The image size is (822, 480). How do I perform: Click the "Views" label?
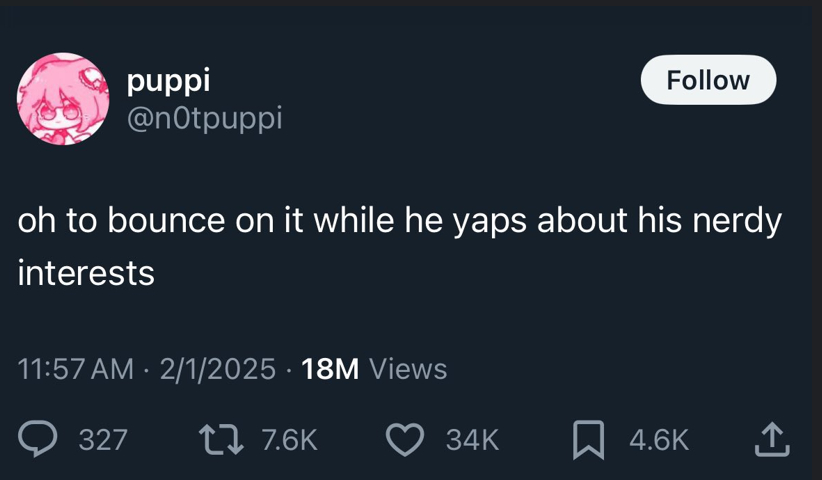[x=408, y=369]
